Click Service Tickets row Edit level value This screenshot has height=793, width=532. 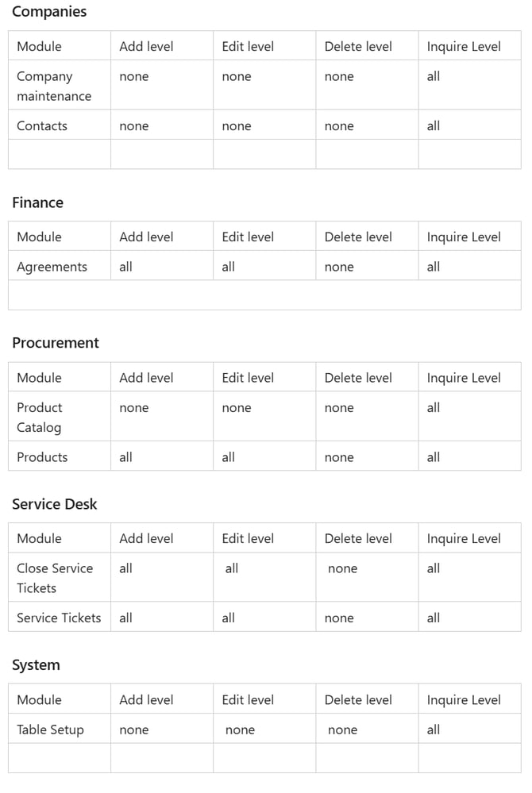229,618
